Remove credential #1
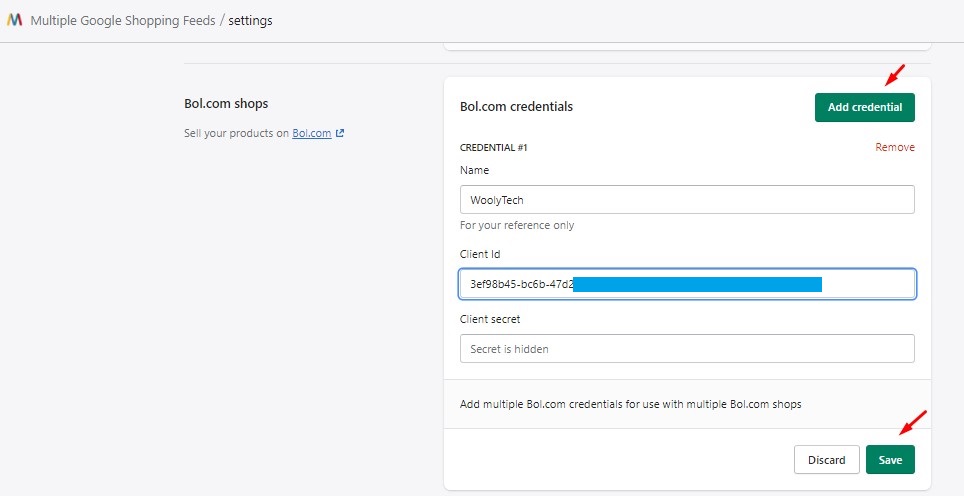 [894, 147]
